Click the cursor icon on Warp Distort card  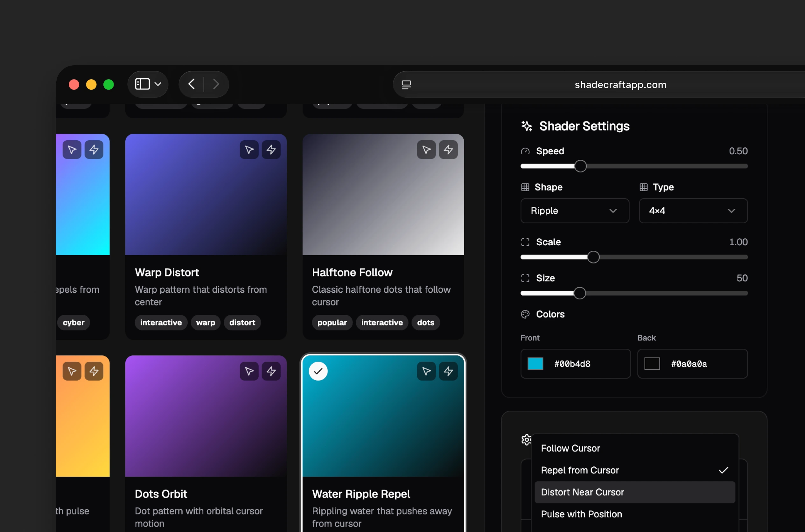tap(249, 150)
